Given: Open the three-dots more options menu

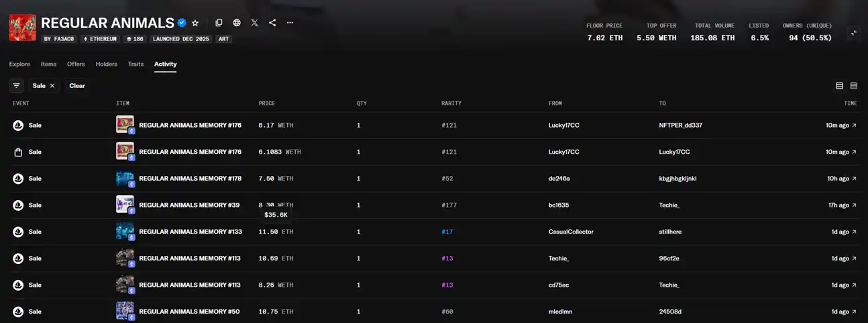Looking at the screenshot, I should (x=290, y=23).
